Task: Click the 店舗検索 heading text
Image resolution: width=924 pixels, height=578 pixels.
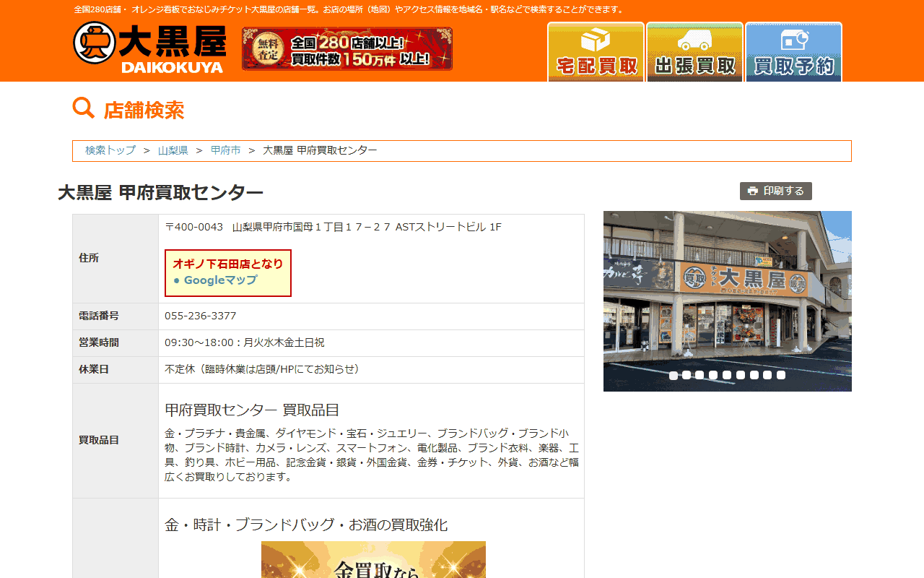Action: pos(144,111)
